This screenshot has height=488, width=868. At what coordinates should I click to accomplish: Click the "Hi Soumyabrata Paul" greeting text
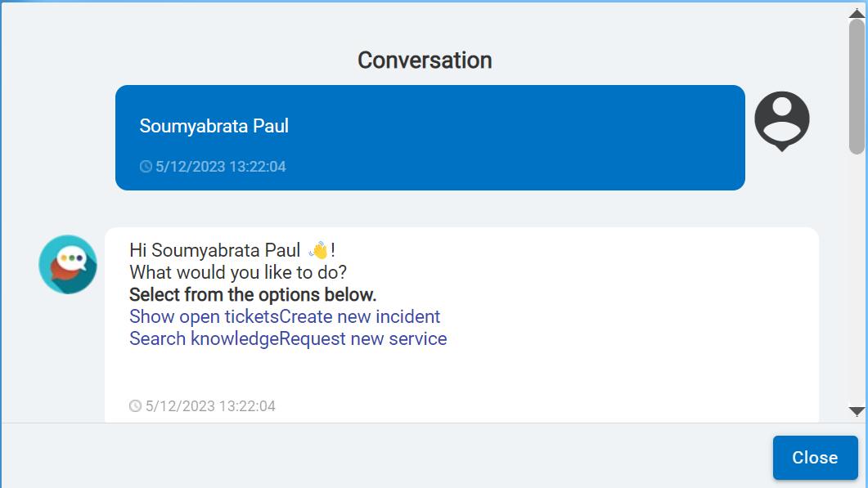click(216, 250)
